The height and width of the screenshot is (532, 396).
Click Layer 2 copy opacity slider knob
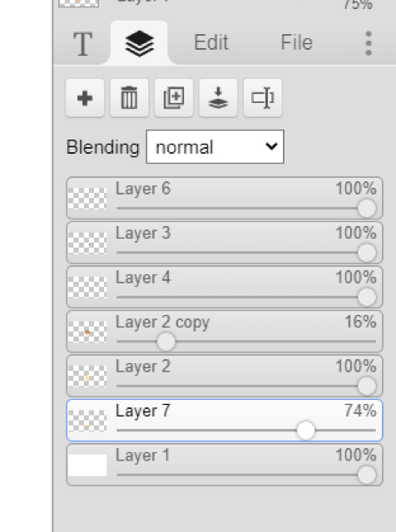166,342
